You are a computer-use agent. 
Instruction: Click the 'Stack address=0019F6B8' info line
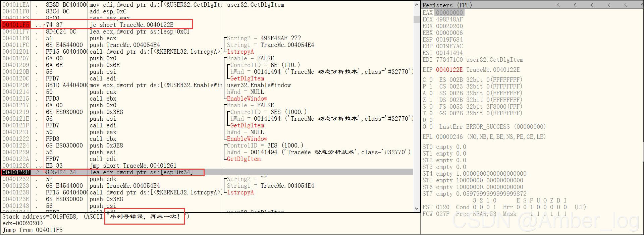(x=96, y=217)
